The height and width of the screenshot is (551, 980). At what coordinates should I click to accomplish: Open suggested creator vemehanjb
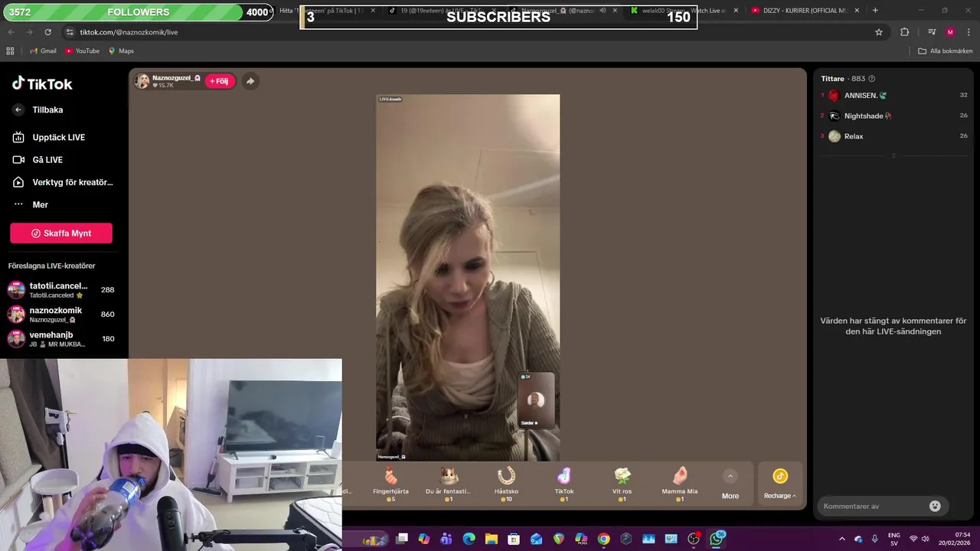click(61, 339)
